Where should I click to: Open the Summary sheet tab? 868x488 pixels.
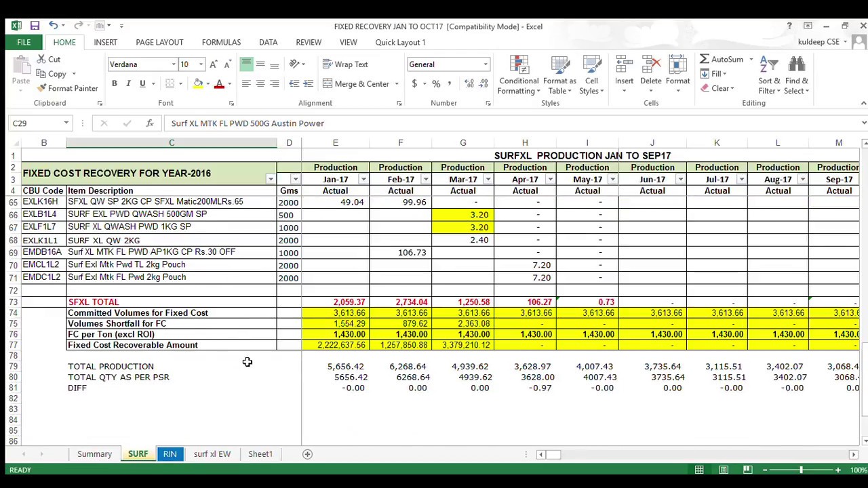pos(94,454)
